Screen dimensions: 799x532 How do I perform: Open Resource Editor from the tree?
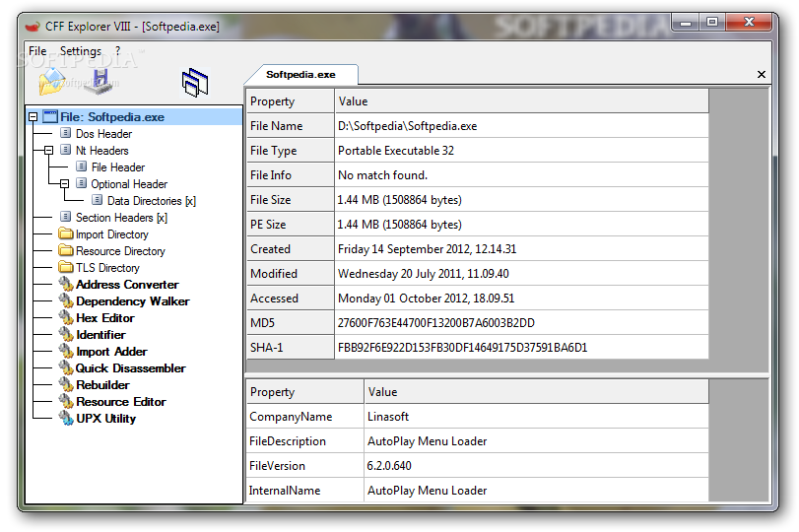(x=121, y=402)
